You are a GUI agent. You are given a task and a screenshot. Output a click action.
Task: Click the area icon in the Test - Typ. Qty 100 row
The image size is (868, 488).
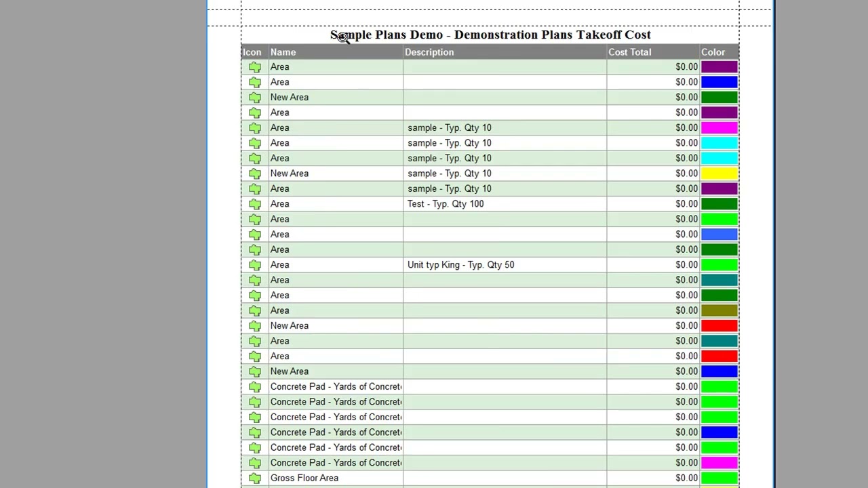pos(255,204)
